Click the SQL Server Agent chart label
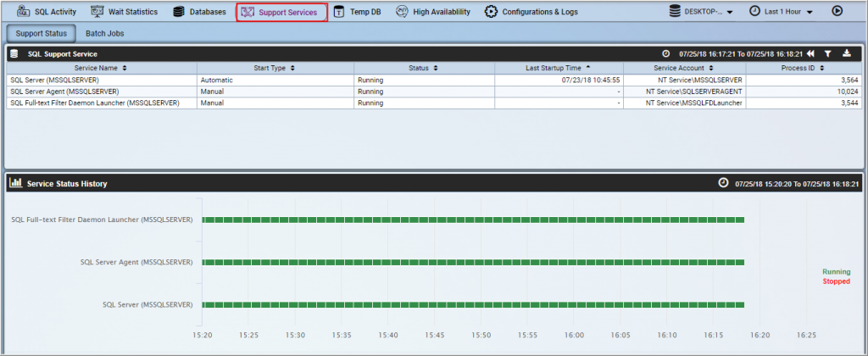Screen dimensions: 868x356 pos(136,262)
